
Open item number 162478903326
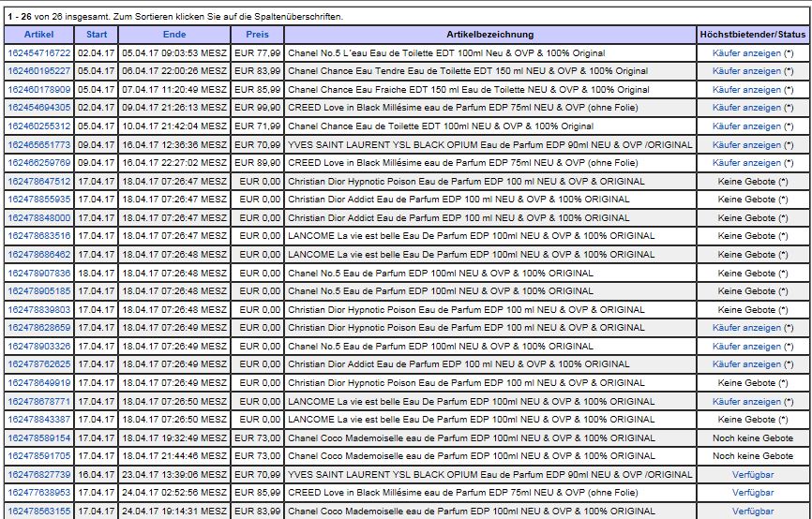click(x=38, y=347)
